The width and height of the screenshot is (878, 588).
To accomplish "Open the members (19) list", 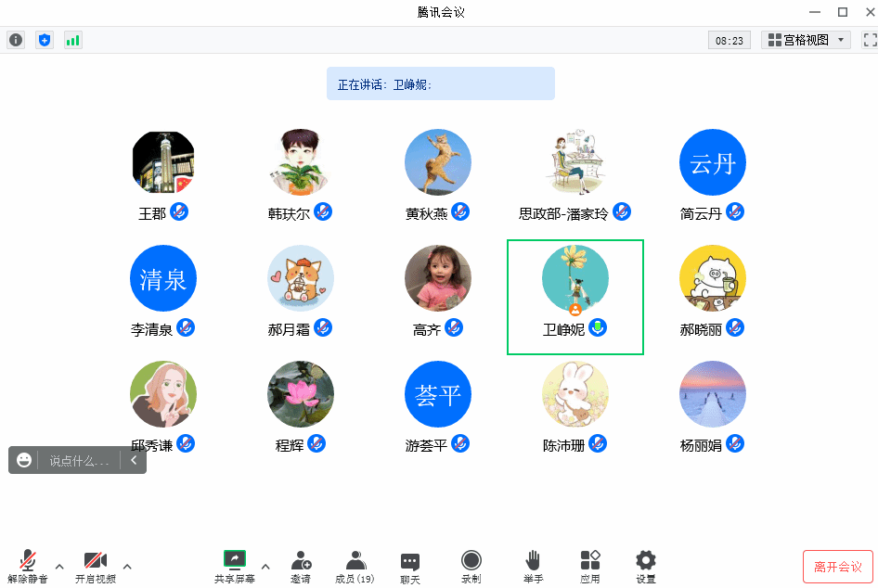I will (355, 567).
